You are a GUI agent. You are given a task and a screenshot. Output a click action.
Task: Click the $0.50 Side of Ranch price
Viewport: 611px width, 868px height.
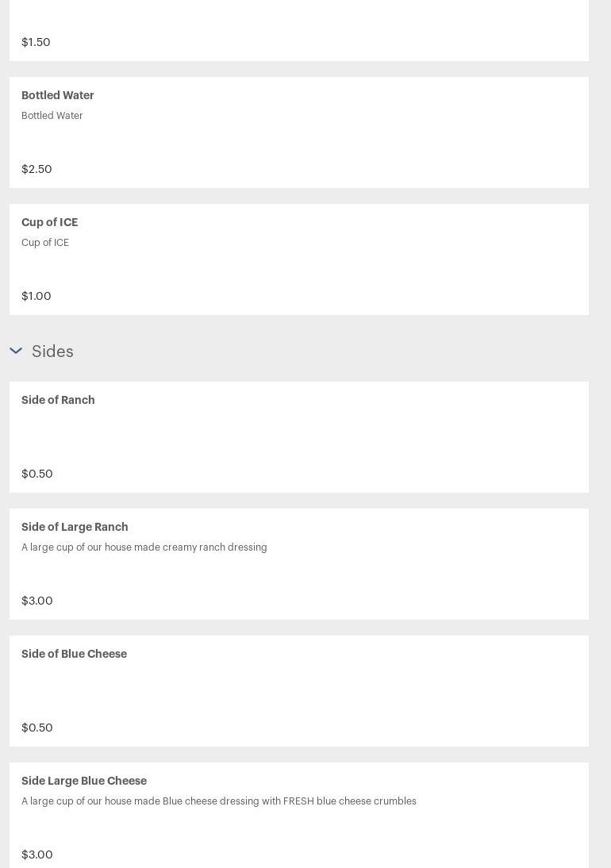coord(37,474)
